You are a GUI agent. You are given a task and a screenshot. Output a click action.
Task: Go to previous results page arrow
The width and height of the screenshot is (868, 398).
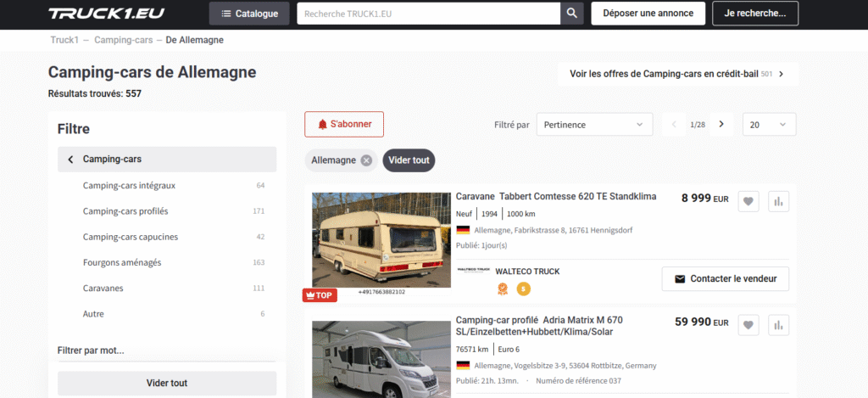[674, 124]
